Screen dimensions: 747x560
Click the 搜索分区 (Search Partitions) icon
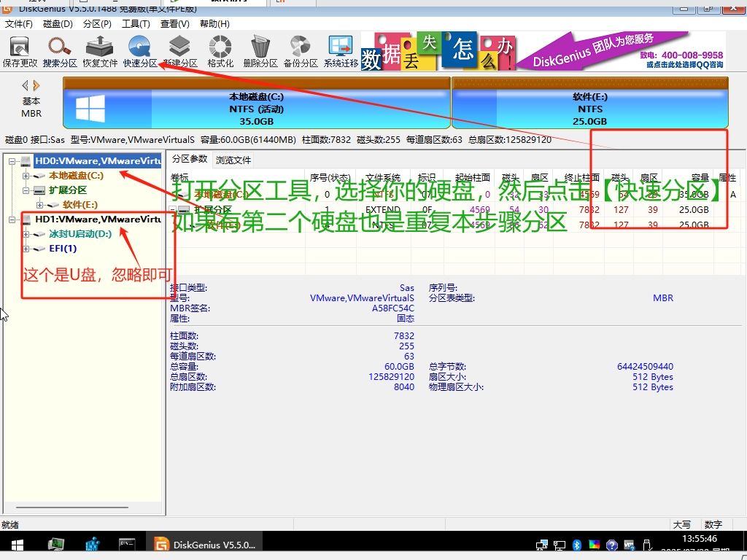(x=60, y=52)
